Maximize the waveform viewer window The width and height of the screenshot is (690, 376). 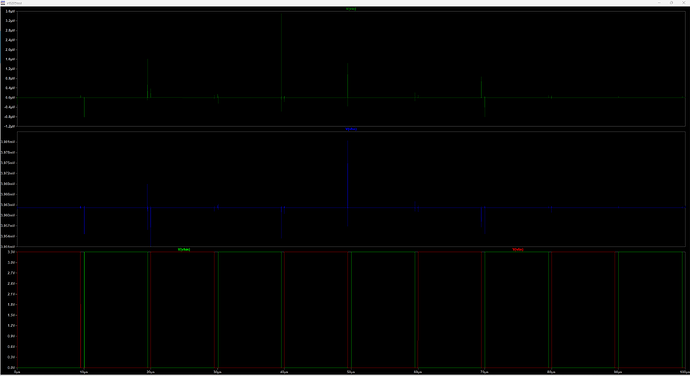point(672,3)
